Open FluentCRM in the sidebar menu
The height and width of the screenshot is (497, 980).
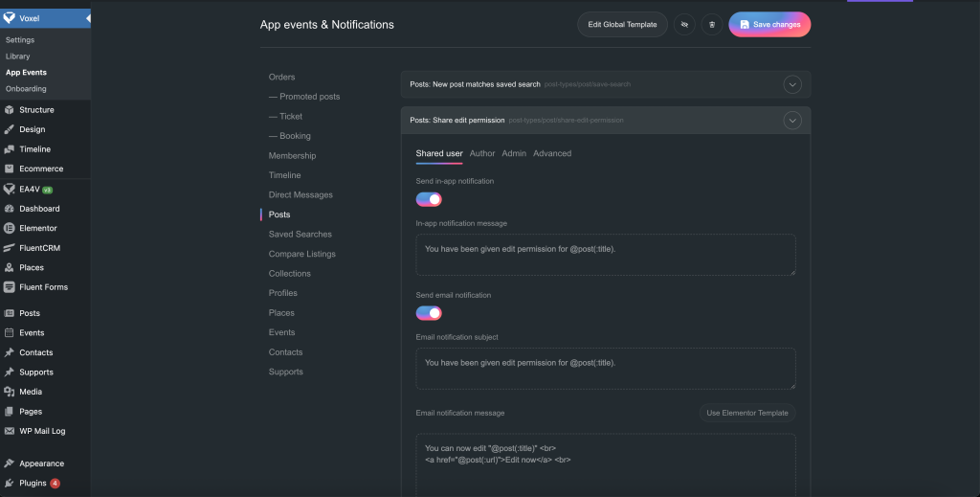click(41, 248)
